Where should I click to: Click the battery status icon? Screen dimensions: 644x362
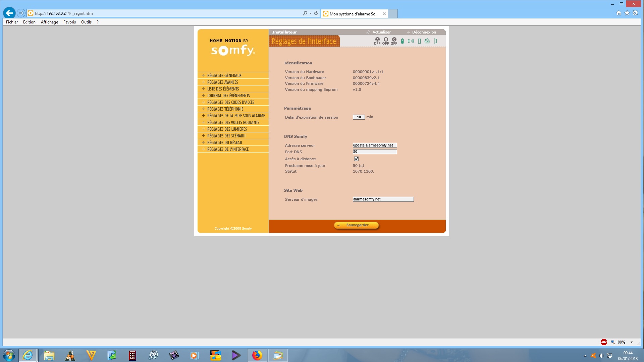402,41
